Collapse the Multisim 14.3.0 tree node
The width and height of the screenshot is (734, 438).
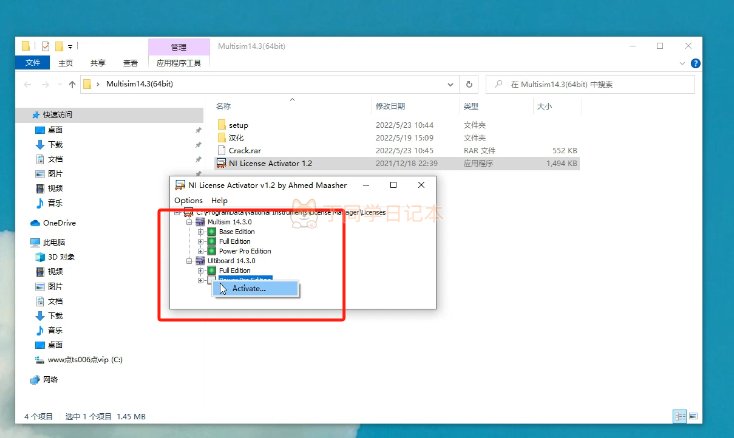[x=189, y=222]
